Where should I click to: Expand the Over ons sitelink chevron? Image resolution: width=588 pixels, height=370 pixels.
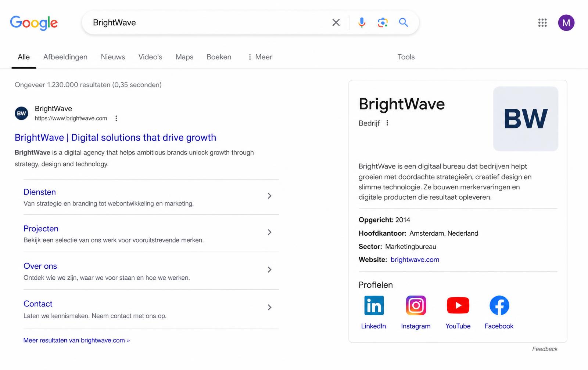(x=269, y=270)
